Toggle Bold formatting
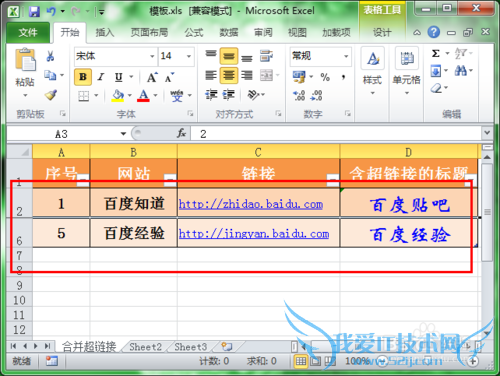 (x=83, y=77)
